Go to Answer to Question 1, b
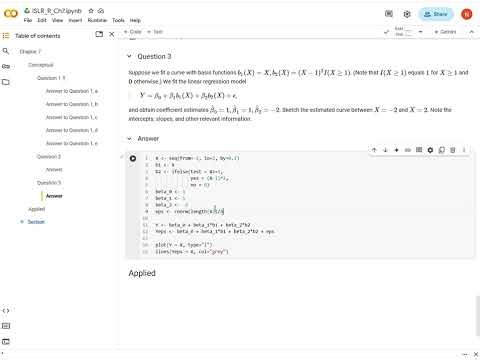Screen dimensions: 480x360 (72, 104)
